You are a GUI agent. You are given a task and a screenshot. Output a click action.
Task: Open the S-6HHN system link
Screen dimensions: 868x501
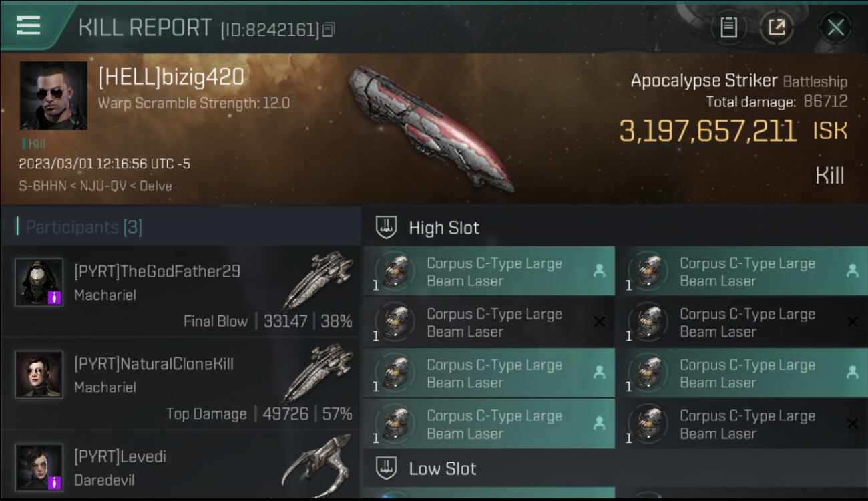tap(43, 186)
